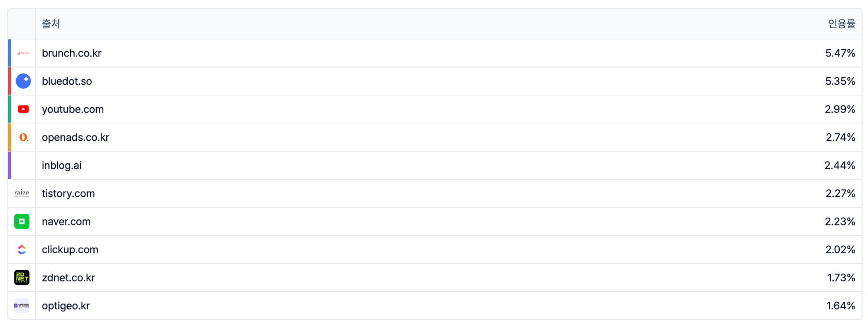Image resolution: width=868 pixels, height=324 pixels.
Task: Click the 1.64% rate for optigeo.kr
Action: point(841,306)
